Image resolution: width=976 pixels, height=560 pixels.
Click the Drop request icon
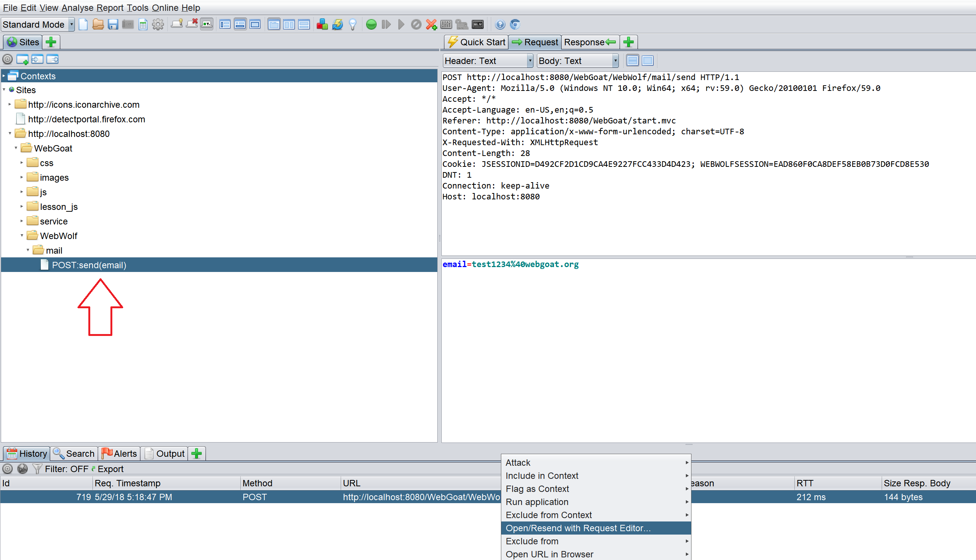point(416,25)
